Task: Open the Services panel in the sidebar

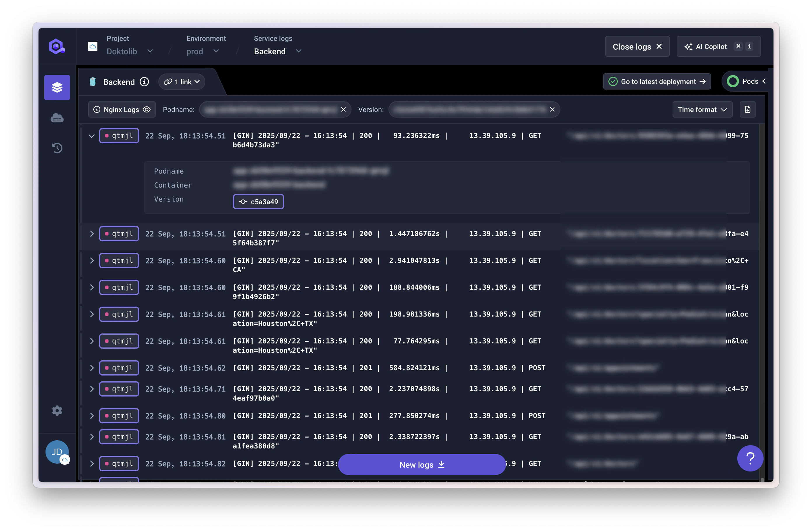Action: pos(57,87)
